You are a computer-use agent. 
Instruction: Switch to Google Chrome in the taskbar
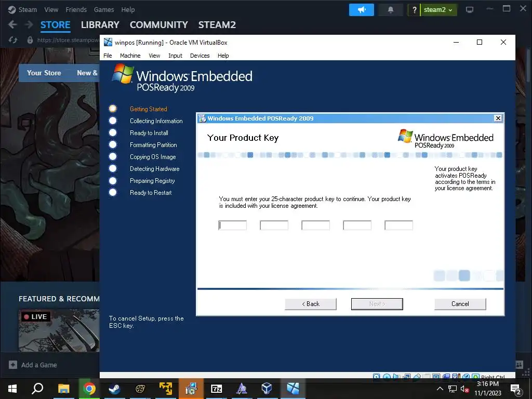pyautogui.click(x=89, y=389)
